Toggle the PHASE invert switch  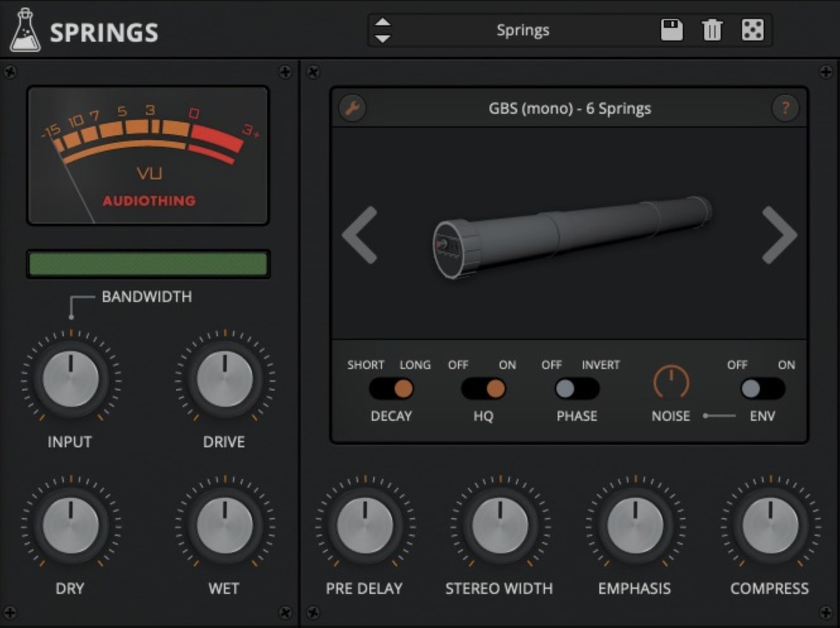click(577, 389)
